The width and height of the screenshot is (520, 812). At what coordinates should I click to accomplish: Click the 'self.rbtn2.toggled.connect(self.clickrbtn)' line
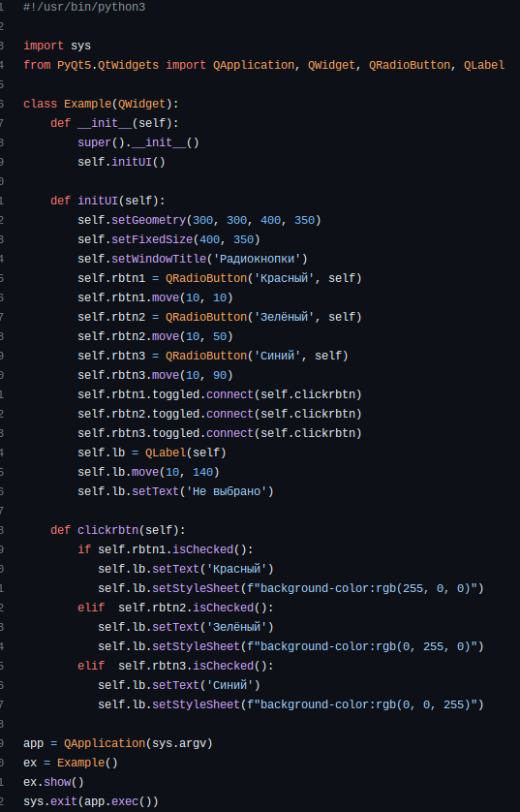pyautogui.click(x=220, y=414)
